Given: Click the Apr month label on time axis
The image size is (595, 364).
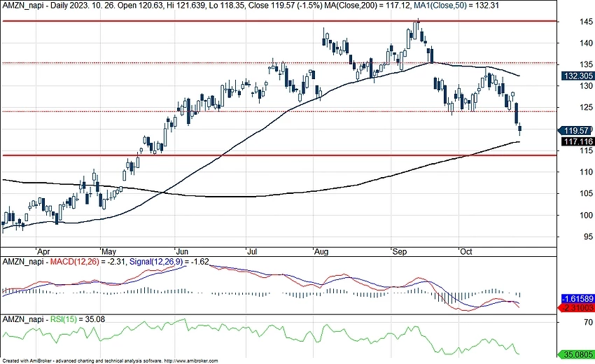Looking at the screenshot, I should (43, 251).
